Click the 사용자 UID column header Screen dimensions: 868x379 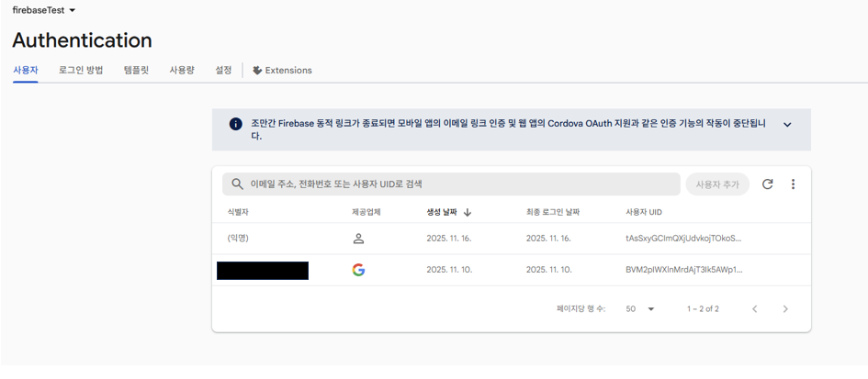(x=644, y=213)
